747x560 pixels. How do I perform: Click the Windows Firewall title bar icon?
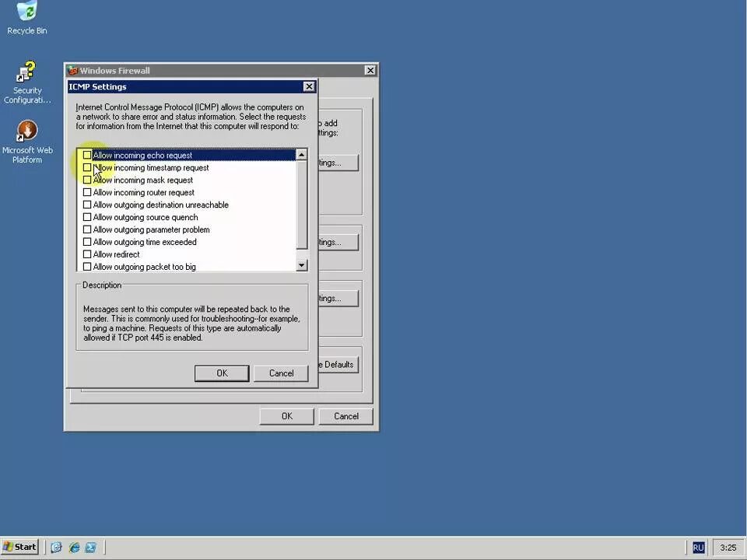pyautogui.click(x=73, y=71)
